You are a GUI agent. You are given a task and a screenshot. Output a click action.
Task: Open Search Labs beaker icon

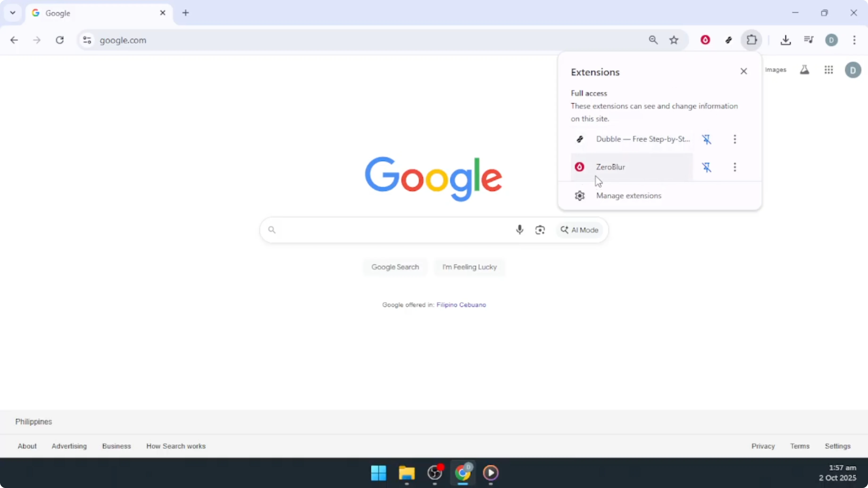[805, 70]
